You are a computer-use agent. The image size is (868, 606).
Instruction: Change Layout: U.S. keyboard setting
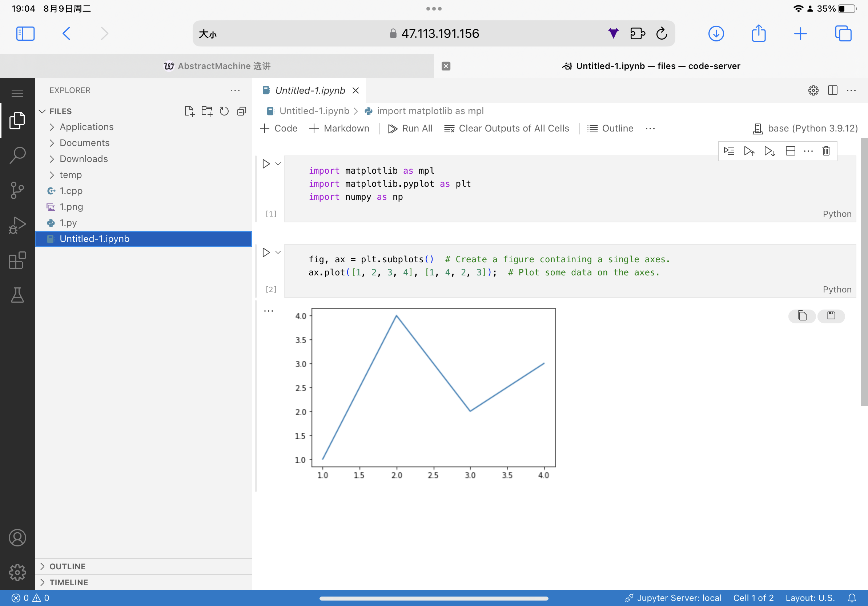pos(810,598)
